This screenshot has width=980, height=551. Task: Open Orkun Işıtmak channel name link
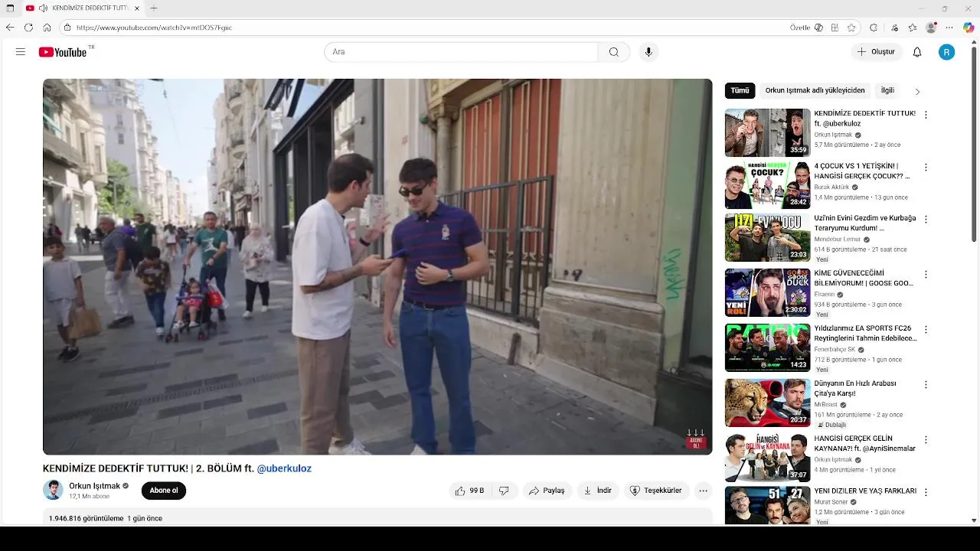94,486
